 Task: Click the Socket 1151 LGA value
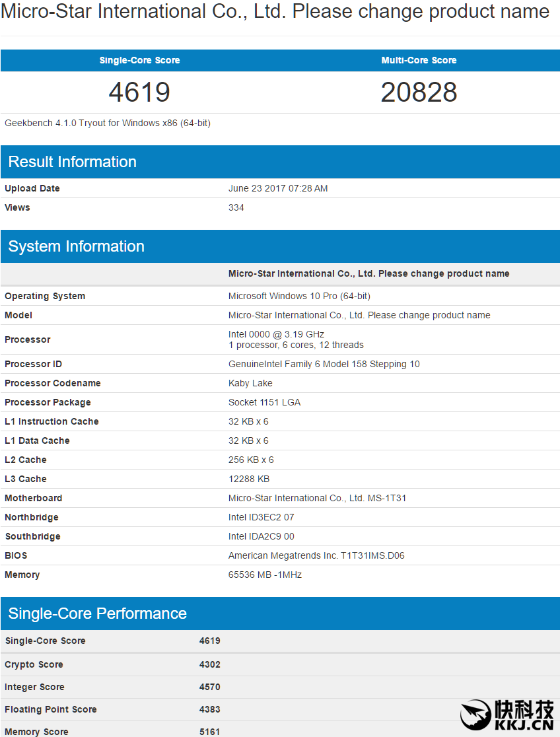pos(264,402)
